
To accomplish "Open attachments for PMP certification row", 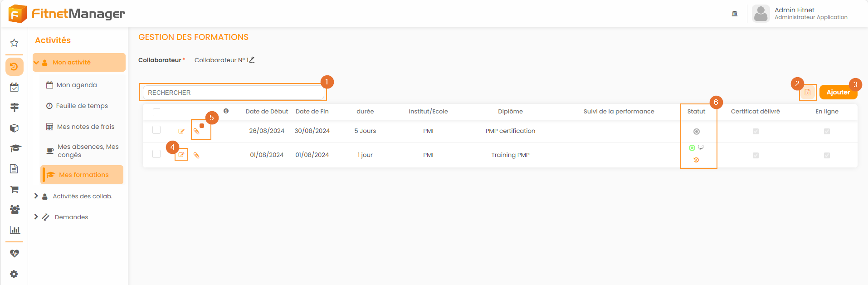I will pos(196,131).
